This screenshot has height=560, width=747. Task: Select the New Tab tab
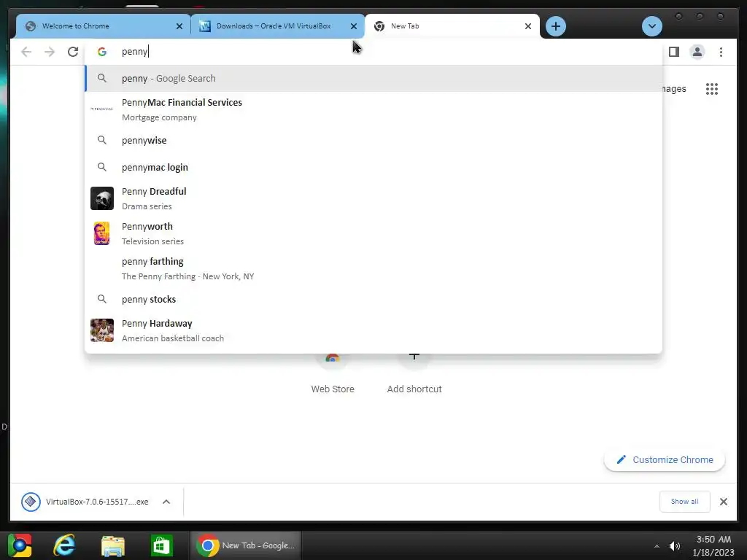coord(452,26)
